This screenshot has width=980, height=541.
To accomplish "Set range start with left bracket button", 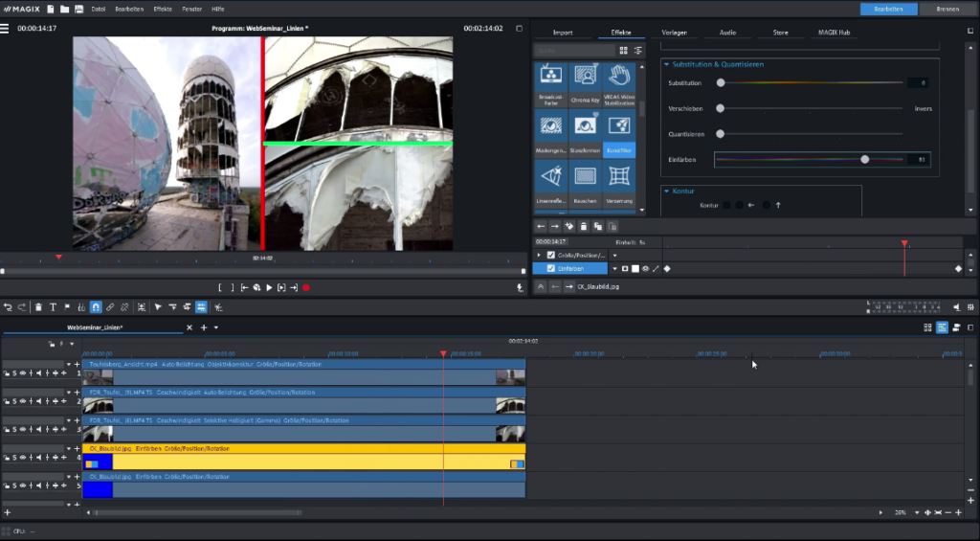I will 220,287.
